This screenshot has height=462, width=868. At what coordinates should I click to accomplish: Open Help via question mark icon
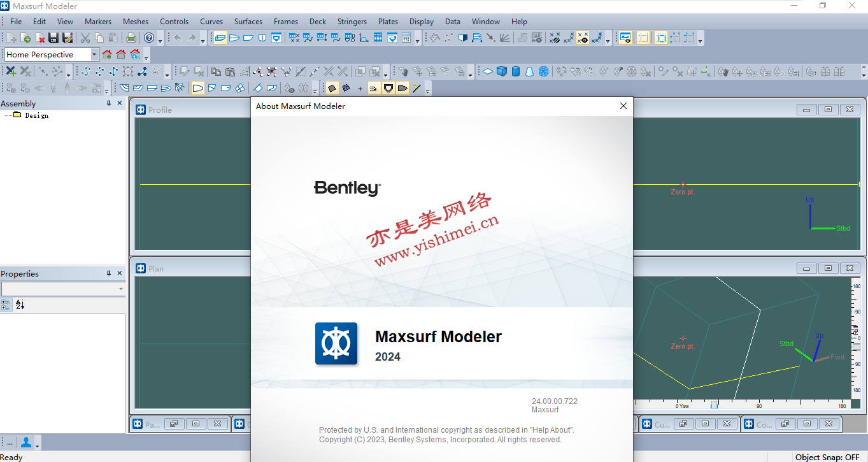148,38
